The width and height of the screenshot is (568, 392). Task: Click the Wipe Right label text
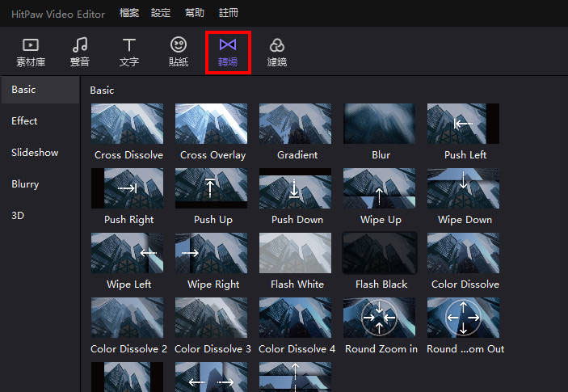click(x=213, y=285)
